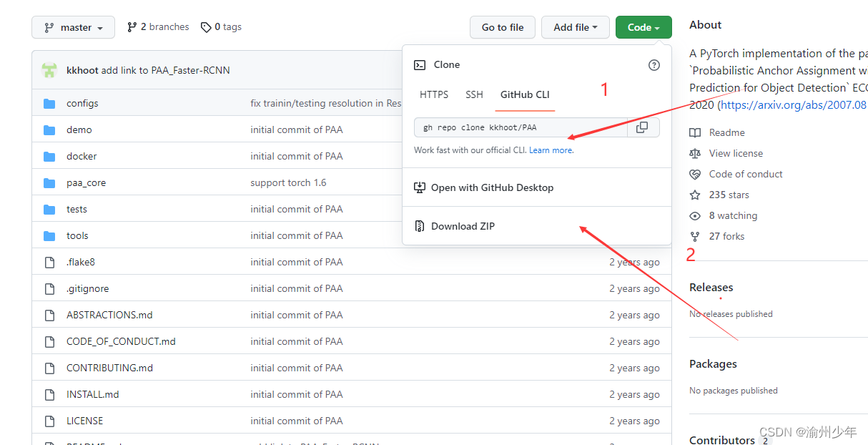Screen dimensions: 868x445
Task: View the 27 forks link
Action: (x=716, y=236)
